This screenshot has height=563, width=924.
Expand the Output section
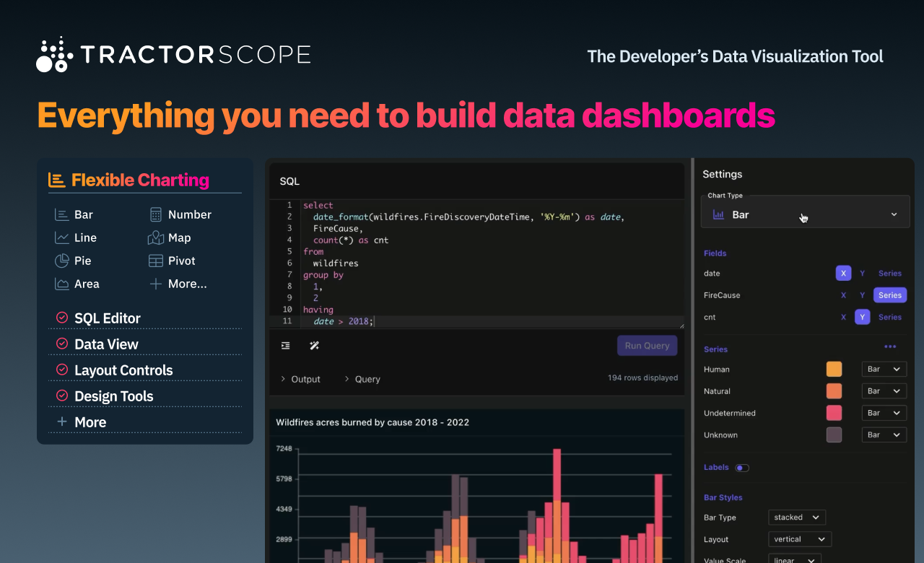(300, 379)
